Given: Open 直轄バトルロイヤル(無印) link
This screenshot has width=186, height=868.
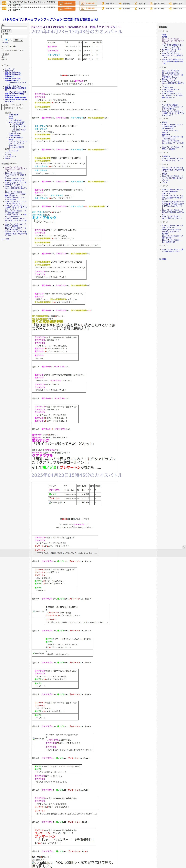Looking at the screenshot, I should click(14, 94).
